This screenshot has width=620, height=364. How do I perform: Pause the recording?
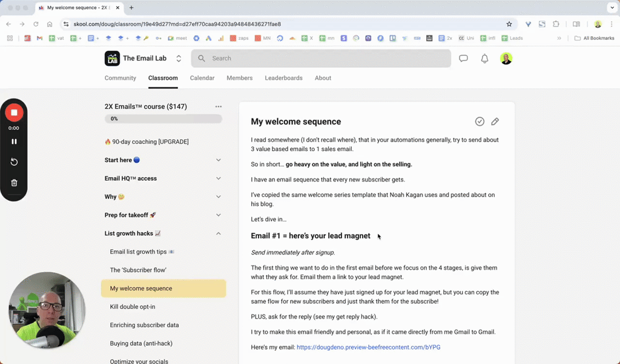click(14, 141)
